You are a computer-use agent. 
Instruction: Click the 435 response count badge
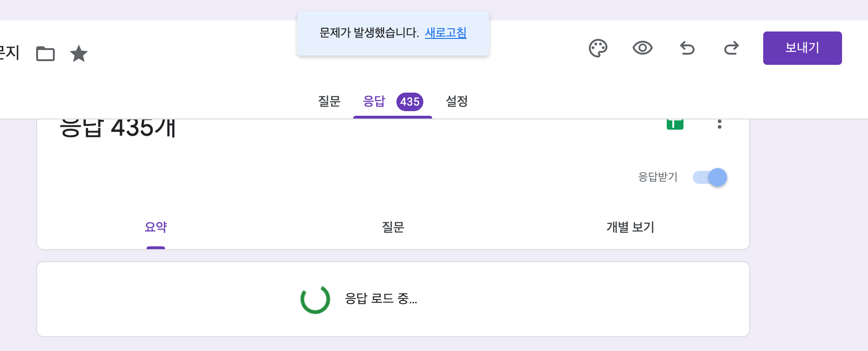point(410,102)
